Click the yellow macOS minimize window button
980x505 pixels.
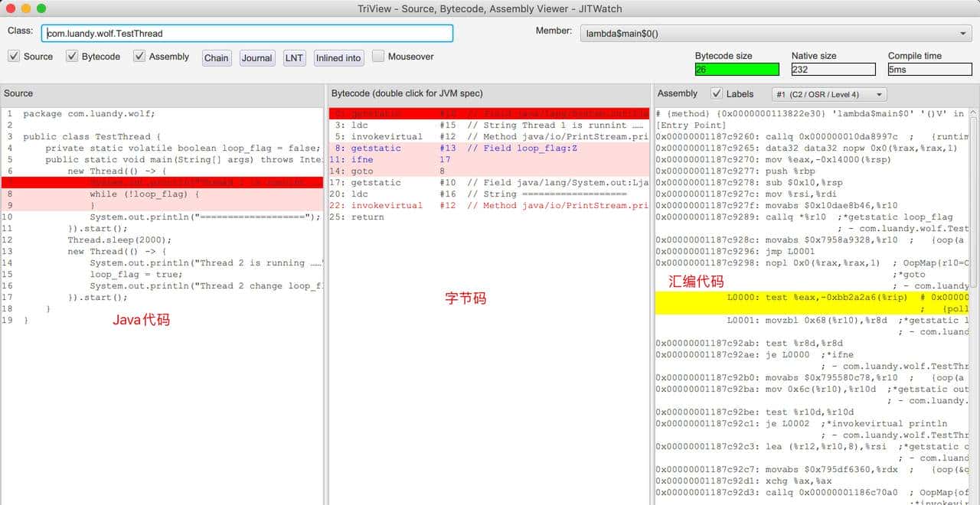coord(26,8)
